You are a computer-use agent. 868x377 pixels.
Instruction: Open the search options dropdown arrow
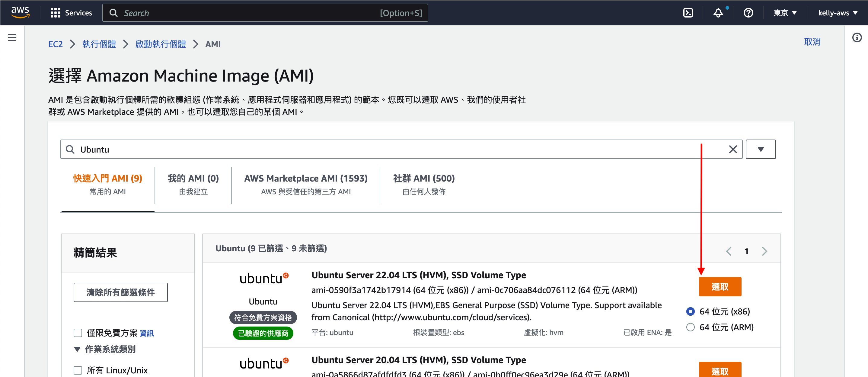click(x=761, y=150)
